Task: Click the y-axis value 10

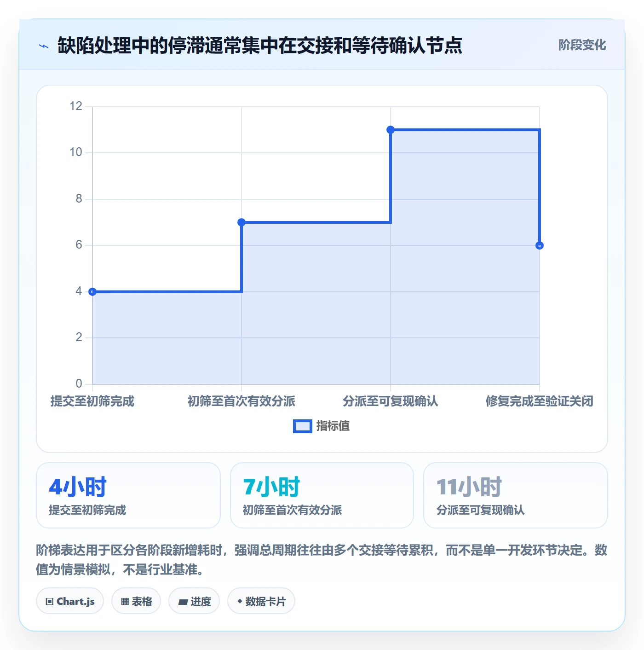Action: click(x=76, y=152)
